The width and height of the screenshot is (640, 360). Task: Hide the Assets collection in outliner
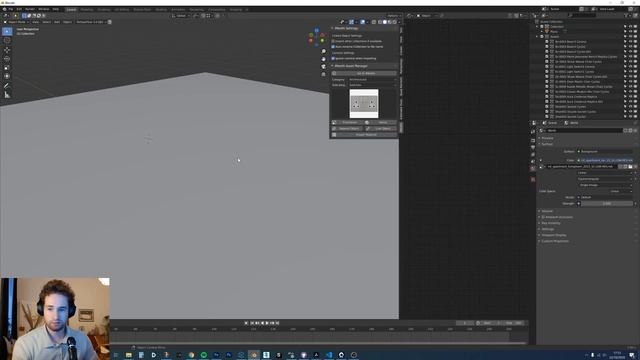(x=630, y=37)
